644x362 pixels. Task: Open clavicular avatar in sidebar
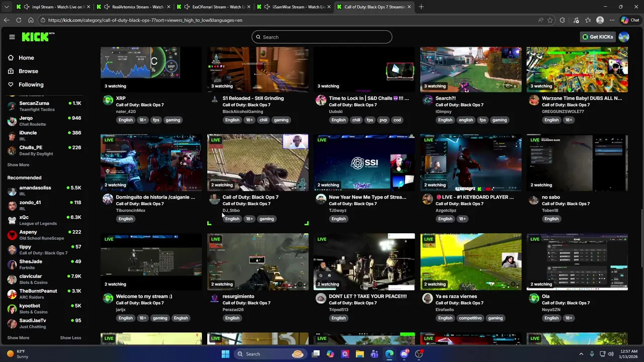click(12, 279)
